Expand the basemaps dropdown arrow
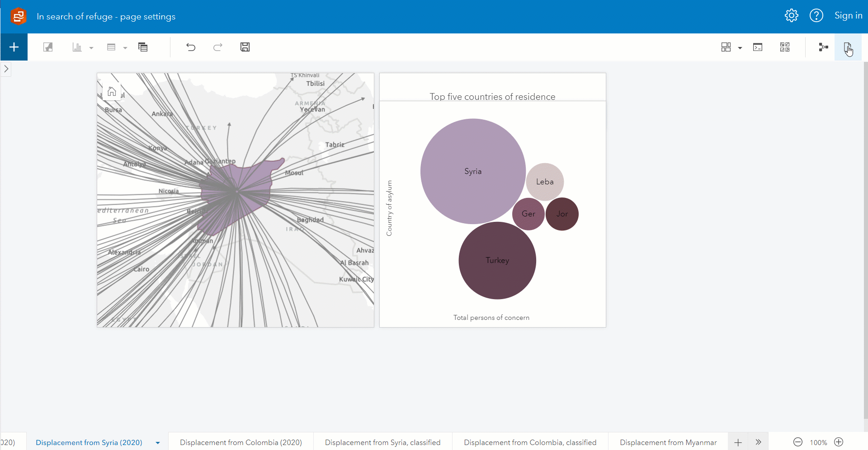 pyautogui.click(x=740, y=48)
